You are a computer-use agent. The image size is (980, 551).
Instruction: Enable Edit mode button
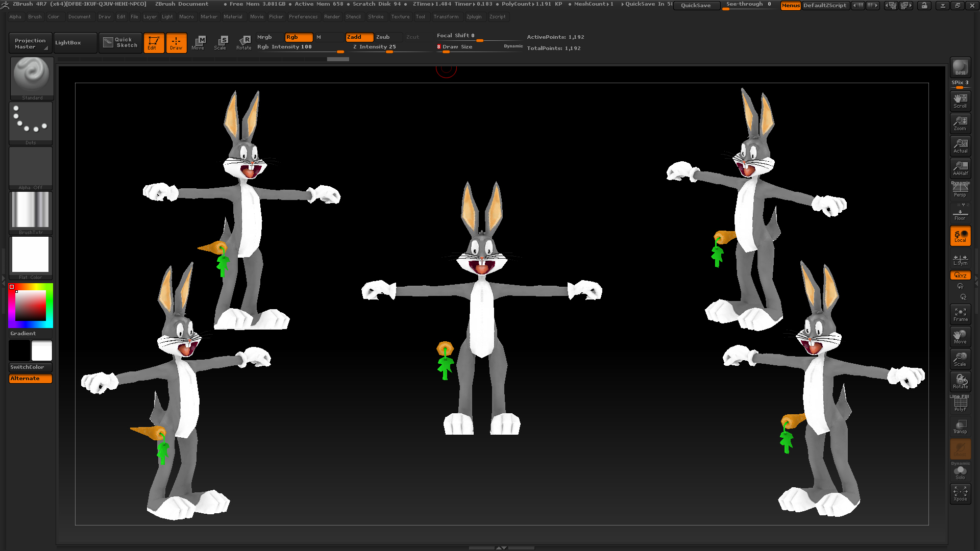(154, 43)
